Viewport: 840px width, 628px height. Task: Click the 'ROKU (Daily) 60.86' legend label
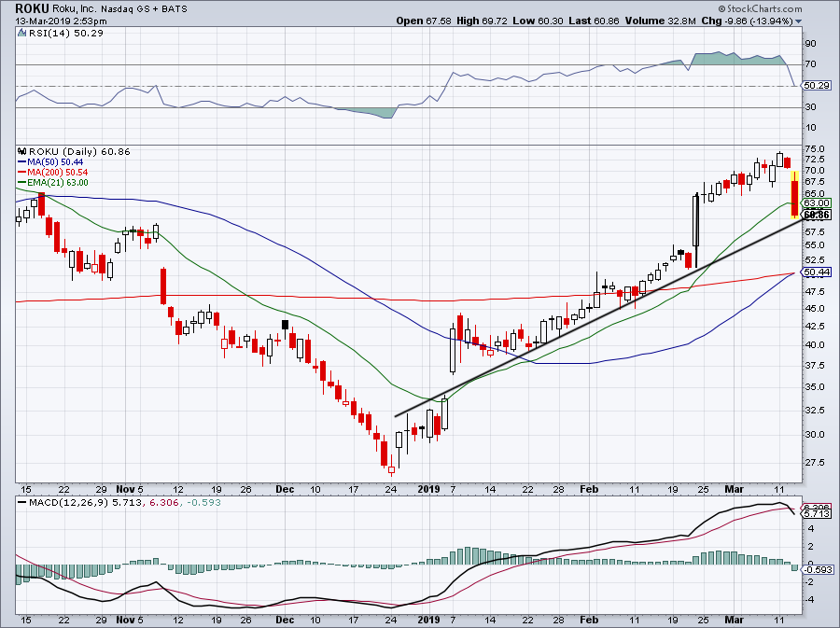pos(79,151)
